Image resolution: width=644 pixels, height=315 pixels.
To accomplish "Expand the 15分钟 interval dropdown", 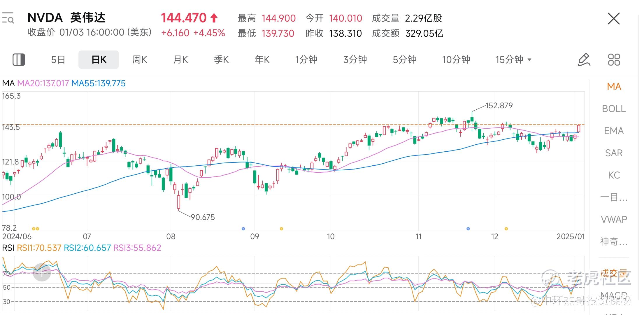I will click(x=513, y=60).
